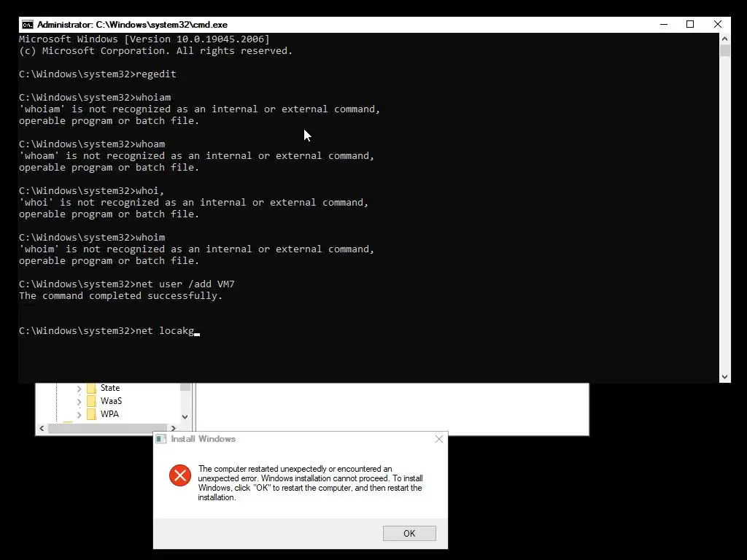Click the WPA folder icon
Viewport: 747px width, 560px height.
pos(91,414)
